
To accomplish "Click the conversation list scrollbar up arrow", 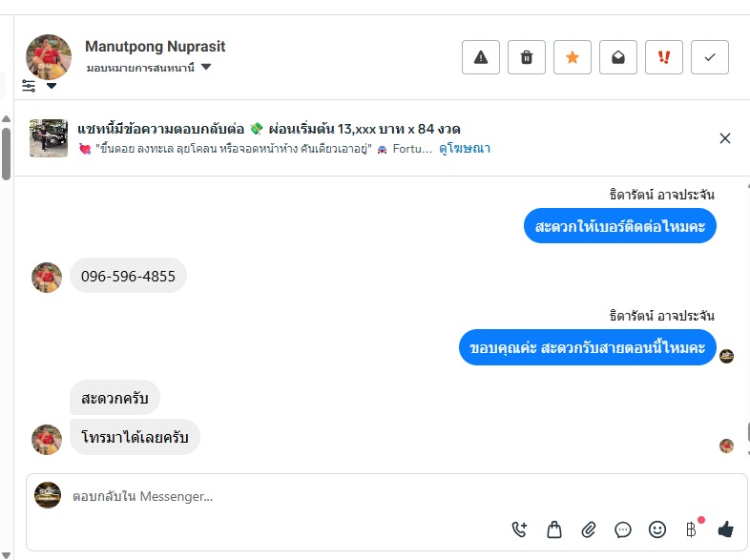I will (x=6, y=117).
